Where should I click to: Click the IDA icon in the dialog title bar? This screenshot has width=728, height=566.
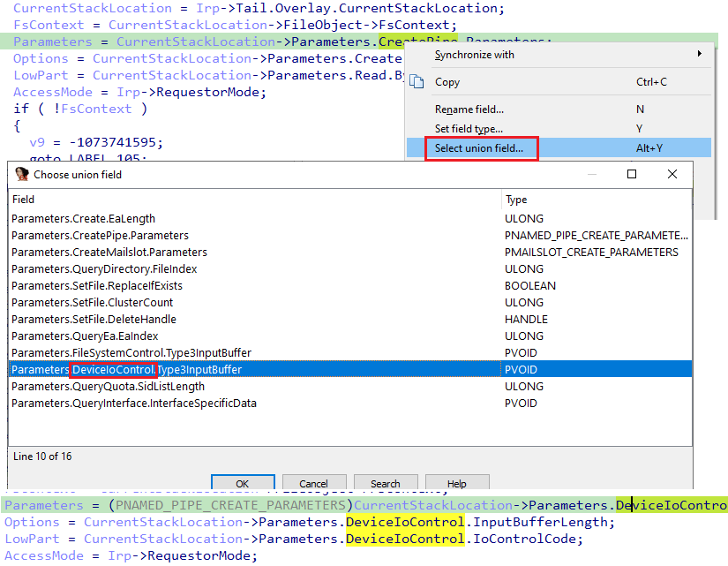[22, 174]
